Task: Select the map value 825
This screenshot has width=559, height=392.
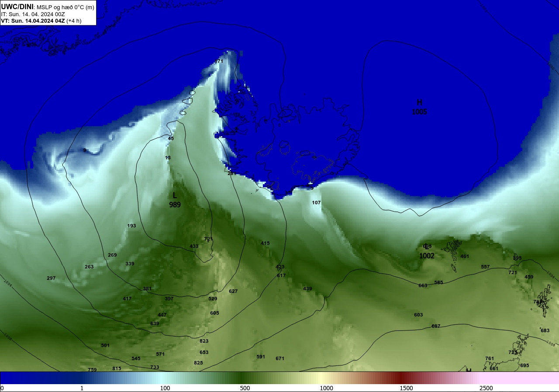Action: [198, 363]
